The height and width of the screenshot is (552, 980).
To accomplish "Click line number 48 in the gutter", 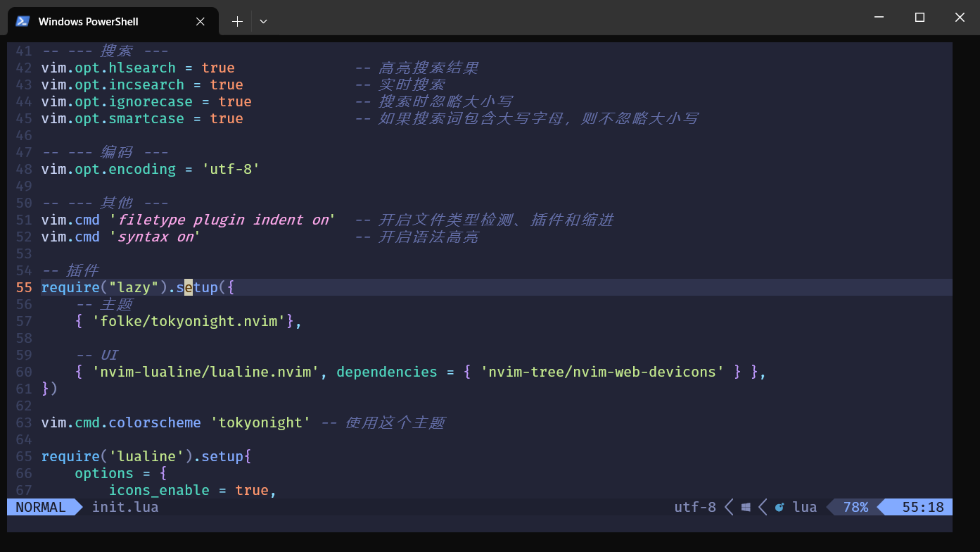I will (x=24, y=169).
